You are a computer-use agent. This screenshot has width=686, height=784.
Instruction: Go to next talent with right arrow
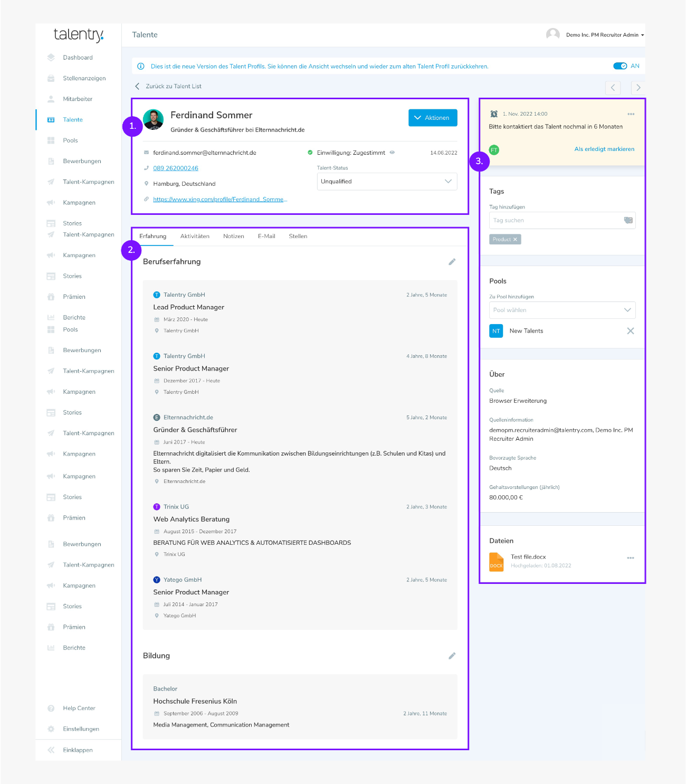click(638, 88)
